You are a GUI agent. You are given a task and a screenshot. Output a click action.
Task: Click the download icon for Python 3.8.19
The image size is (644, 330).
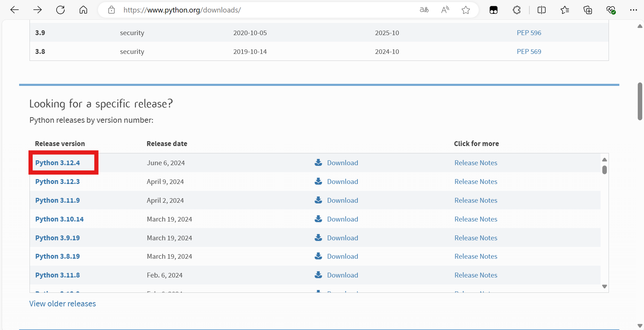pyautogui.click(x=318, y=256)
